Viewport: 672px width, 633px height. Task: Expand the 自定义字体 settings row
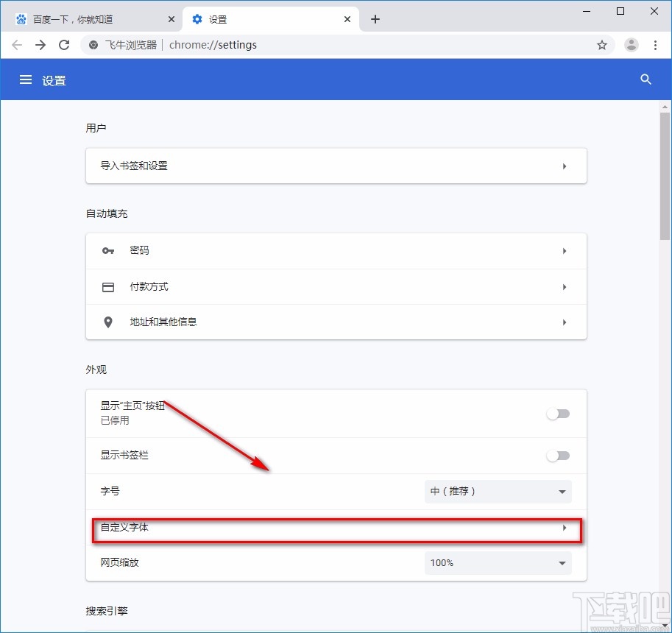tap(336, 527)
